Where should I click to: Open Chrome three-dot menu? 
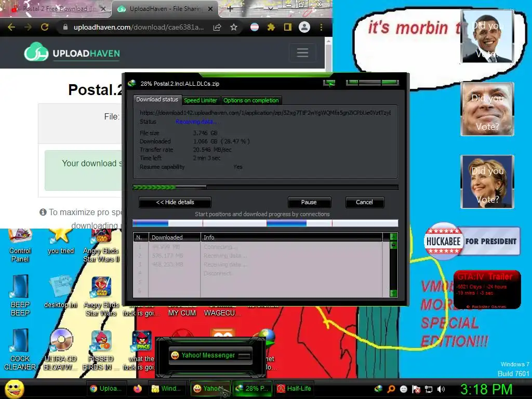point(321,27)
